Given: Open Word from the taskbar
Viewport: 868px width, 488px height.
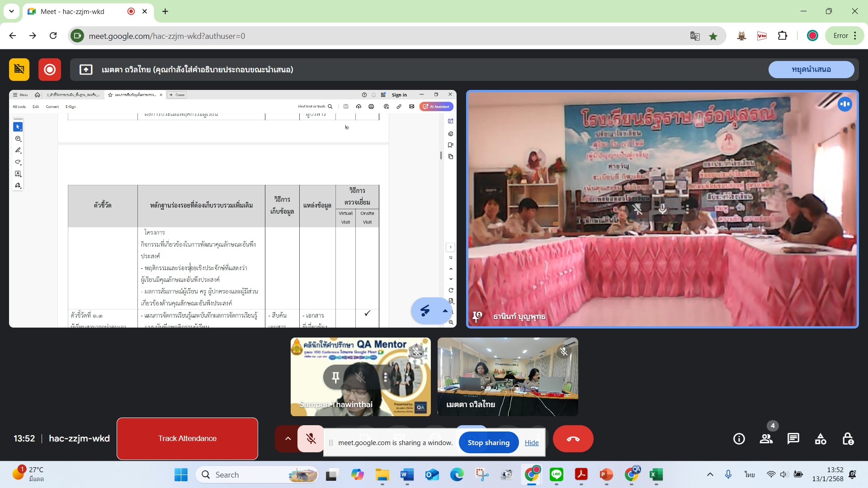Looking at the screenshot, I should point(407,474).
